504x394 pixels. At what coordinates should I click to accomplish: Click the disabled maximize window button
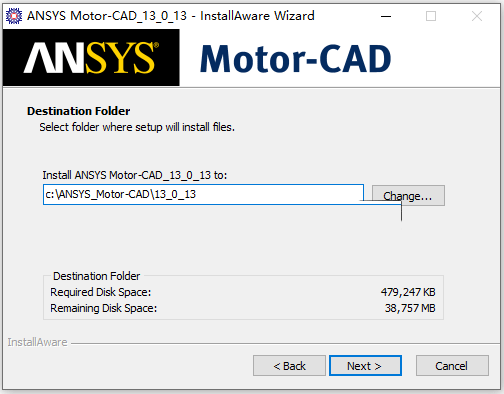pos(431,16)
